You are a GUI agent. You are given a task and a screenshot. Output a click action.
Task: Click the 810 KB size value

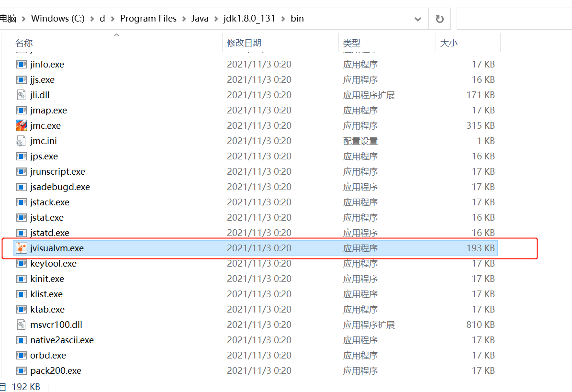click(x=481, y=325)
